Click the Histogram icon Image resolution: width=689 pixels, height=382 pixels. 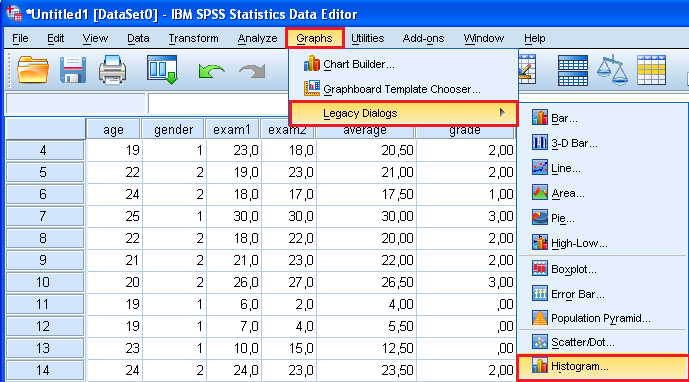click(540, 366)
